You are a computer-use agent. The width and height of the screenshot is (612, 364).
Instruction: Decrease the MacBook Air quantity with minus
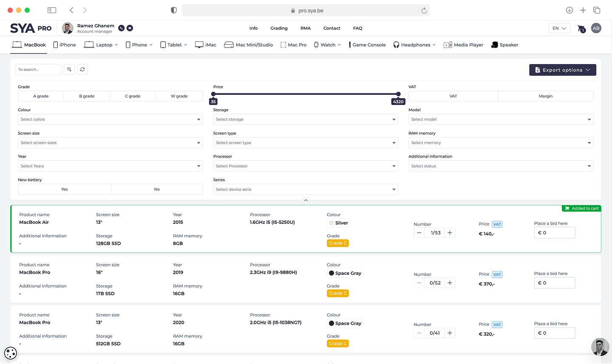(x=419, y=233)
